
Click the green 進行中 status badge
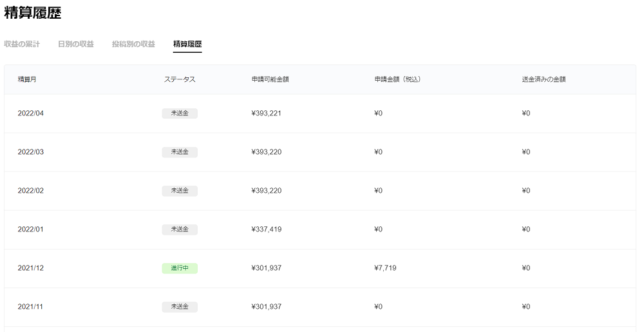click(x=180, y=268)
